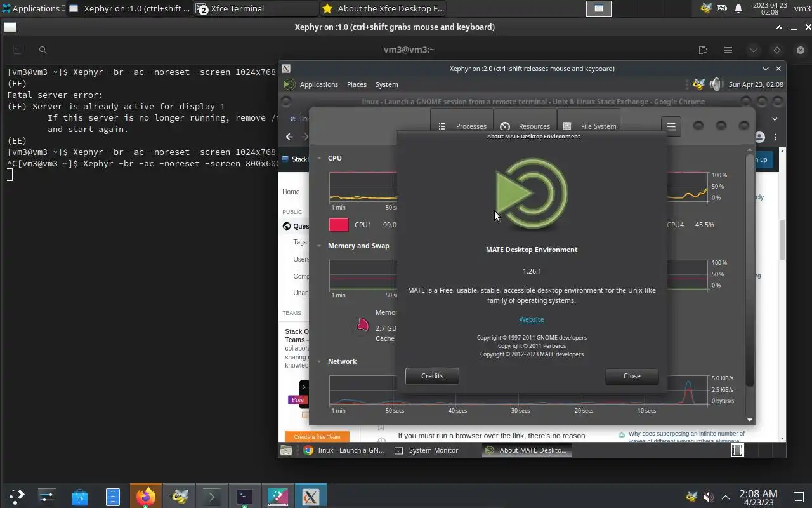Click the terminal header down chevron
The width and height of the screenshot is (812, 508).
754,50
